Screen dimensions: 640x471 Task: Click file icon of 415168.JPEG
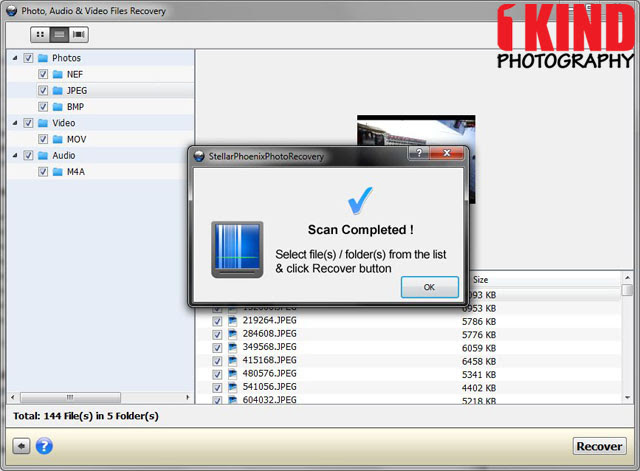(232, 361)
